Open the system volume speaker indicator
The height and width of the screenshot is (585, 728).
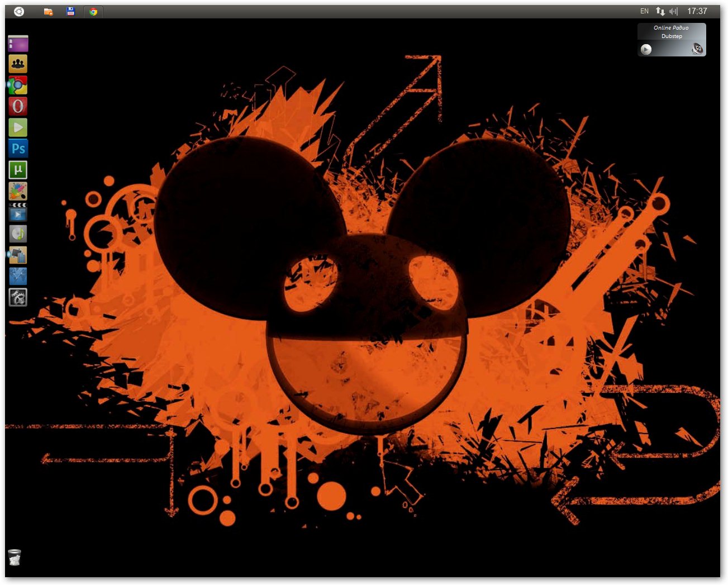point(673,11)
